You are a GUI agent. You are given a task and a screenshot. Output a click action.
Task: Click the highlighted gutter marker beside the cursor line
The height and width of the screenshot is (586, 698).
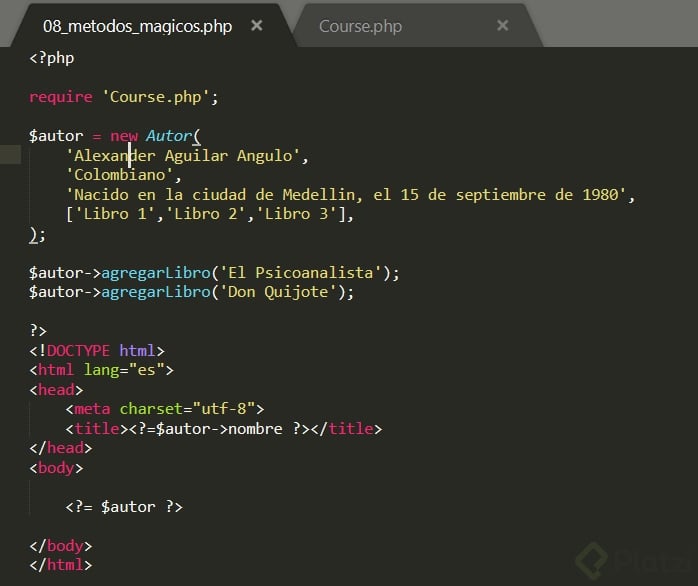(x=10, y=155)
